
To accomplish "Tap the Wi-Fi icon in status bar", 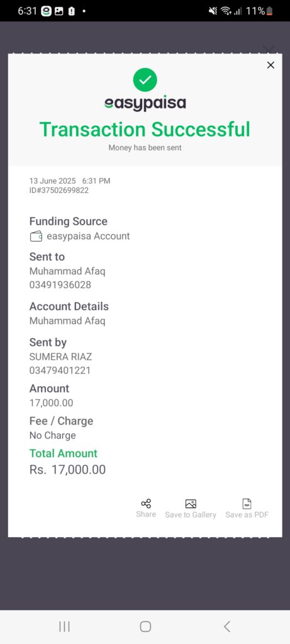I will 226,11.
